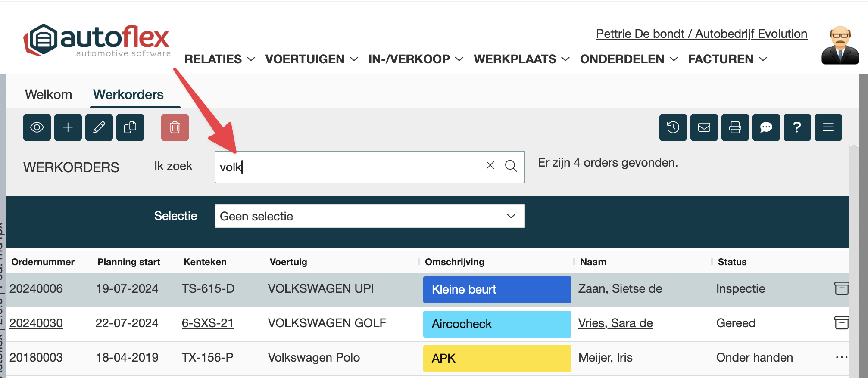Open the Geen selectie dropdown
Screen dimensions: 868x378
[369, 216]
